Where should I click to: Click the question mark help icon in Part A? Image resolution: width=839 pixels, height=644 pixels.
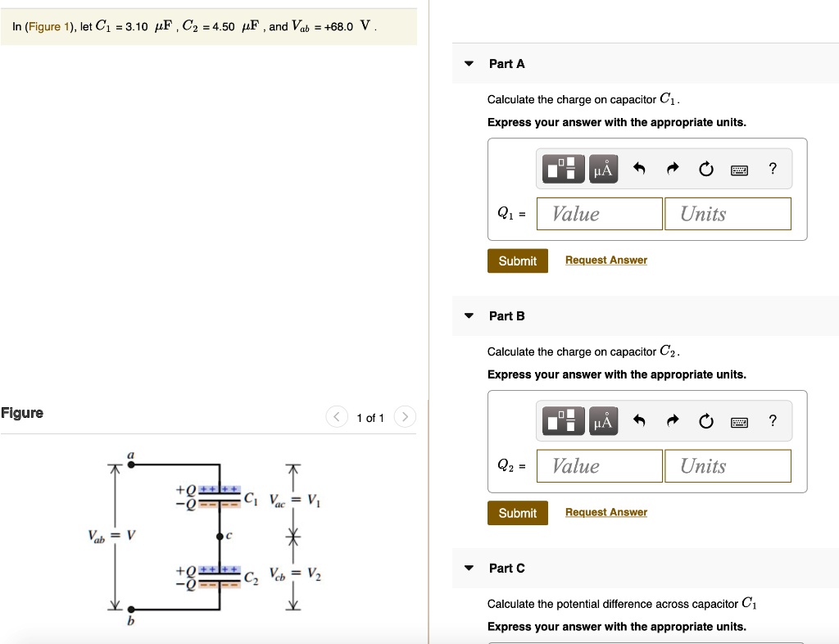(x=771, y=169)
